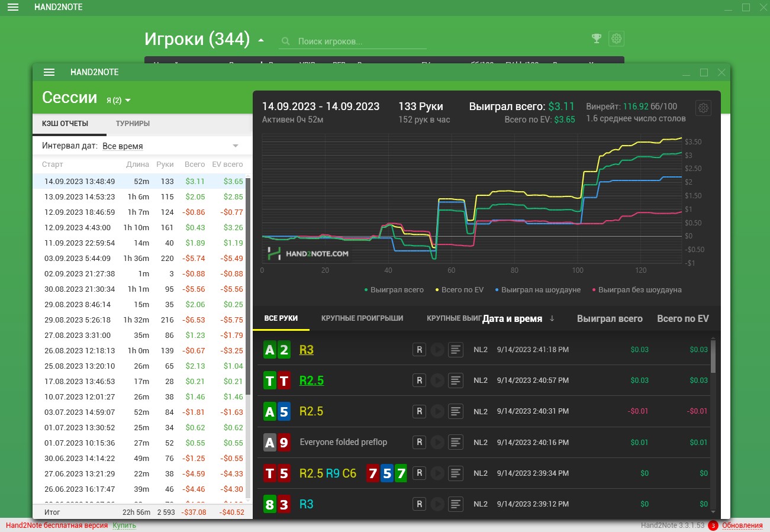Screen dimensions: 770x532
Task: Open hamburger menu in Sessions window
Action: pos(49,72)
